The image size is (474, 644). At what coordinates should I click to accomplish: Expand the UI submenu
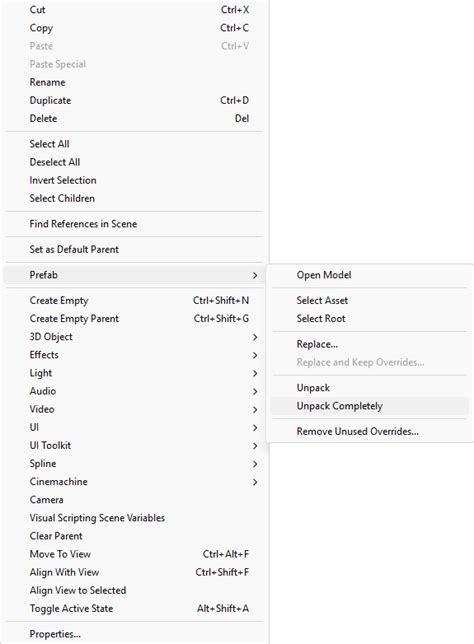tap(134, 427)
